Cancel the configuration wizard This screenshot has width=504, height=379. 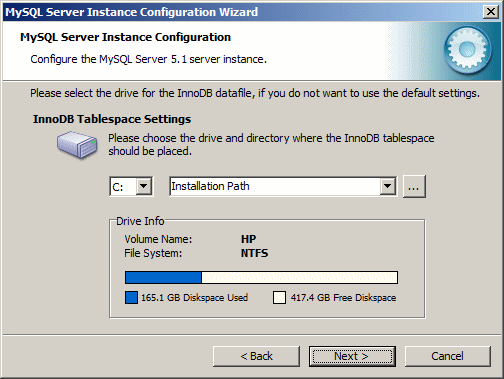coord(448,356)
